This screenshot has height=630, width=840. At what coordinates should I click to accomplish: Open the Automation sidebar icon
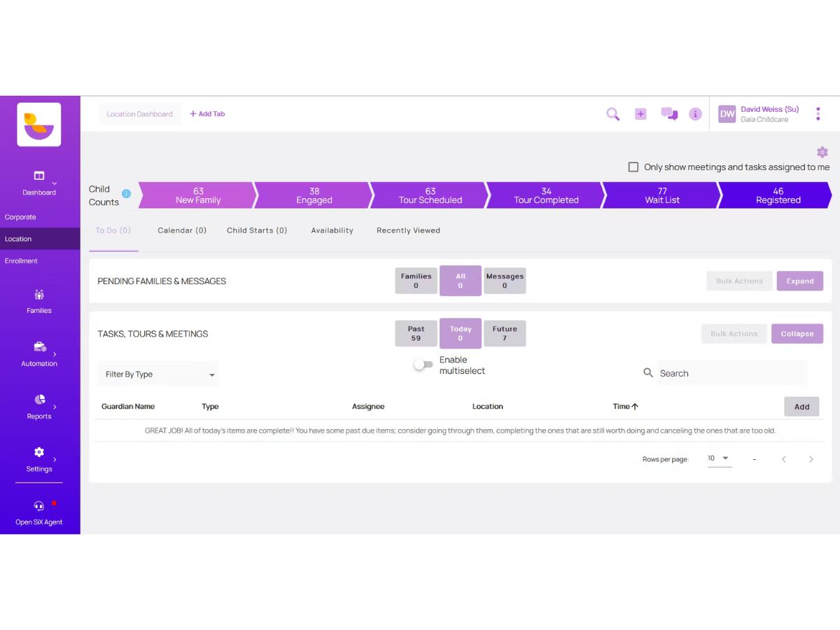tap(40, 347)
